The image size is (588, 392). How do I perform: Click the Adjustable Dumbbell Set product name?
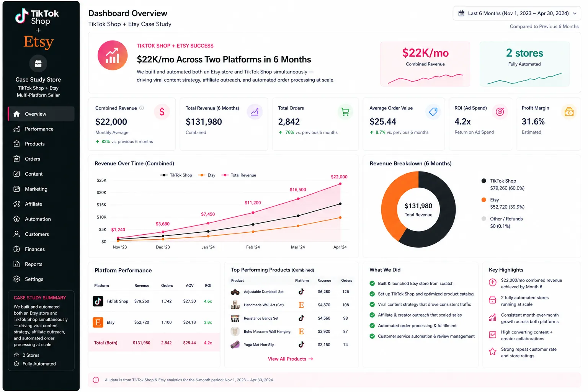click(x=264, y=292)
